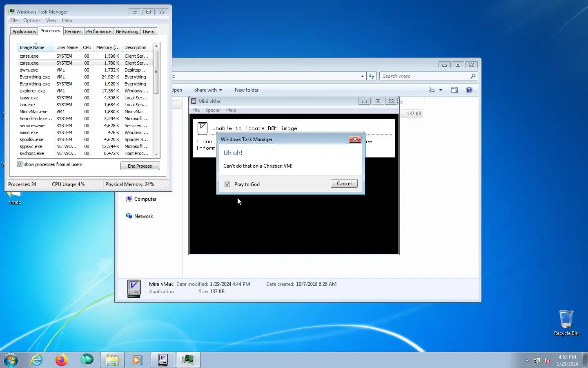The height and width of the screenshot is (368, 588).
Task: Switch to the Users tab
Action: [149, 31]
